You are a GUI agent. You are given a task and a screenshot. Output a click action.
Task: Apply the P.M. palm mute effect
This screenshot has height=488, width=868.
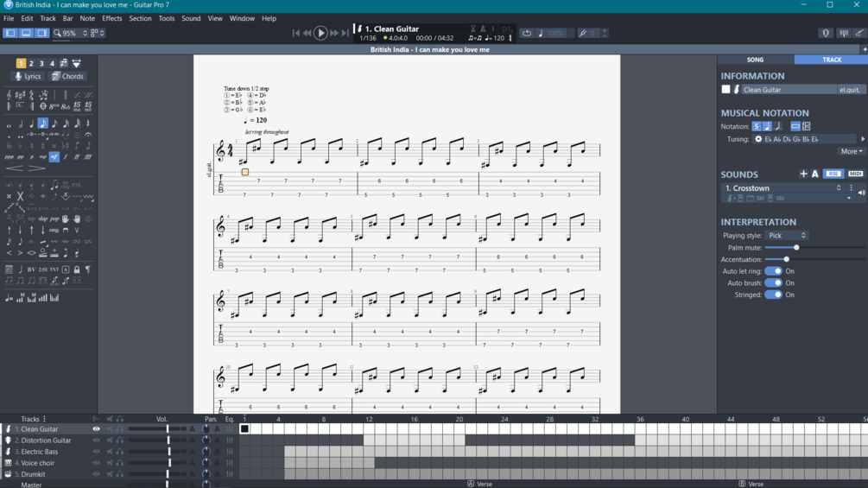(77, 186)
